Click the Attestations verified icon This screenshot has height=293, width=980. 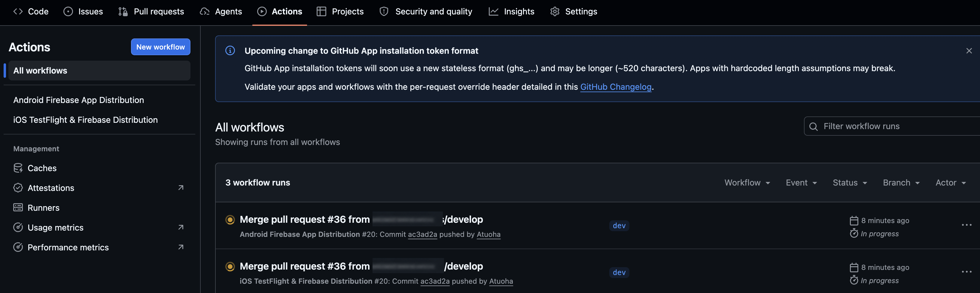coord(18,188)
